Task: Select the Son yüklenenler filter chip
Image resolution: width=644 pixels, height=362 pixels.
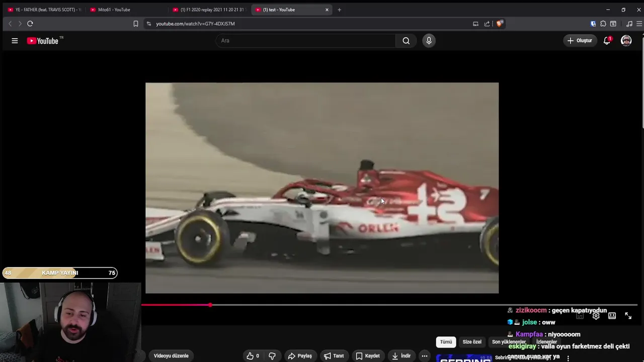Action: click(x=509, y=342)
